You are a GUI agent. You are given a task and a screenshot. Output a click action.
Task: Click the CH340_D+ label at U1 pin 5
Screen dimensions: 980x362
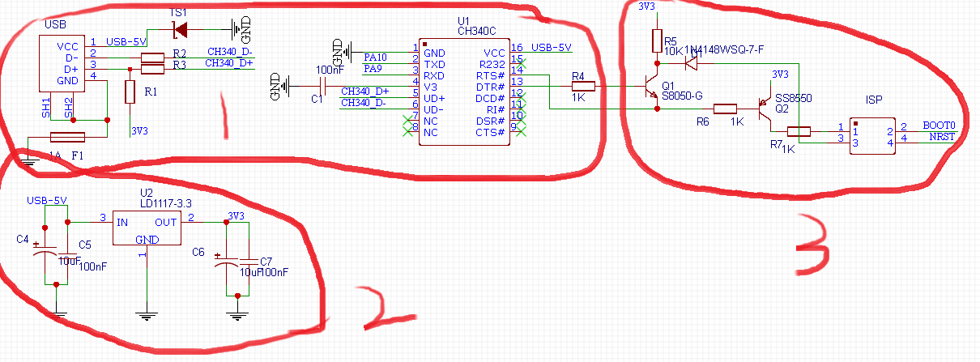(364, 91)
